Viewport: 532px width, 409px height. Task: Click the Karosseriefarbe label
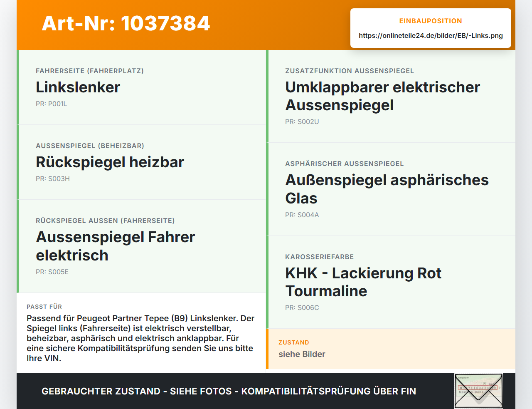pyautogui.click(x=320, y=257)
